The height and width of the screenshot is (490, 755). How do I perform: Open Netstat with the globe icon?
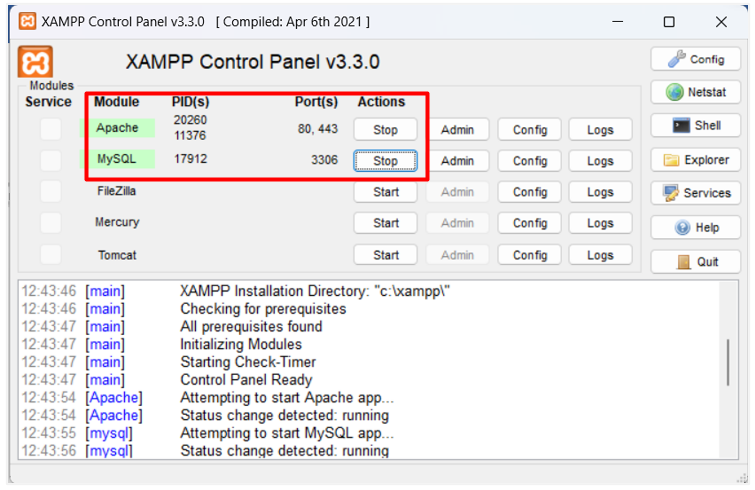pos(697,92)
